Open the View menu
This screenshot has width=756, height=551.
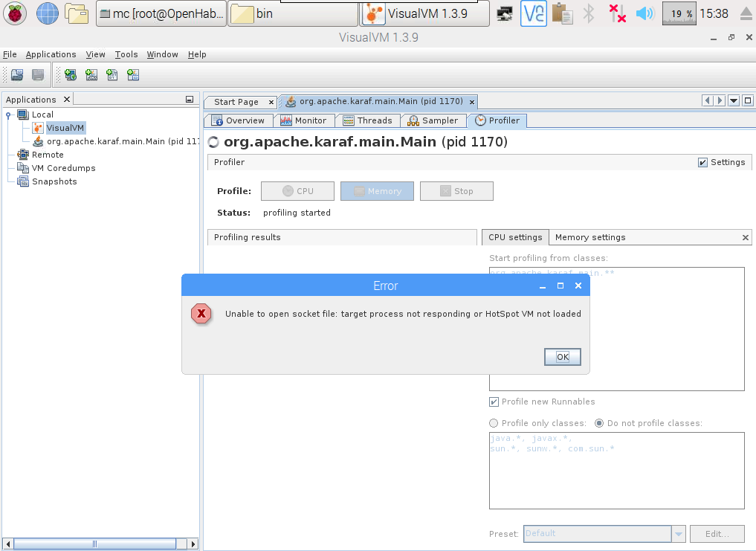click(x=95, y=54)
